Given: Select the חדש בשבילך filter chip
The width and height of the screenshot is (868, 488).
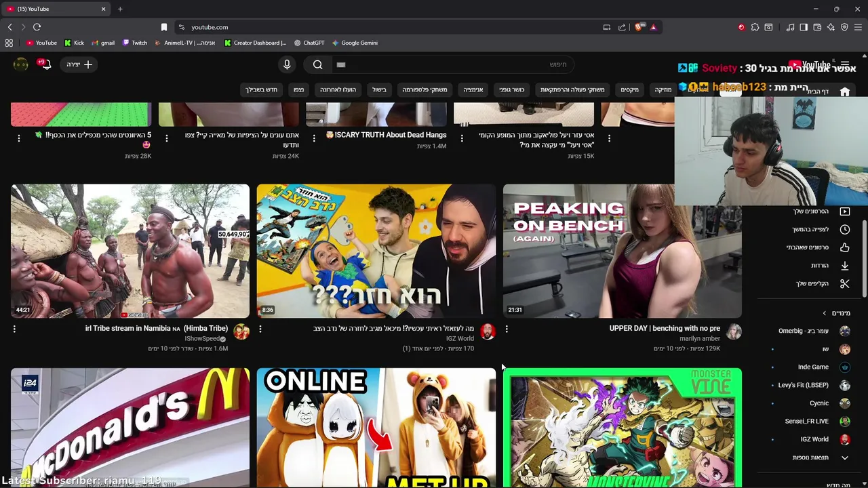Looking at the screenshot, I should coord(262,89).
